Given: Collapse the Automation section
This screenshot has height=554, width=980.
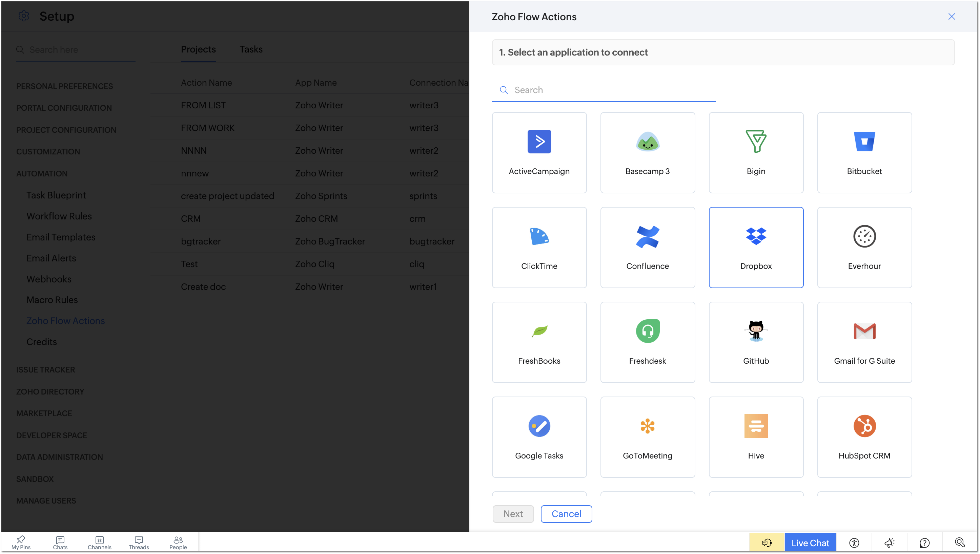Looking at the screenshot, I should (42, 173).
